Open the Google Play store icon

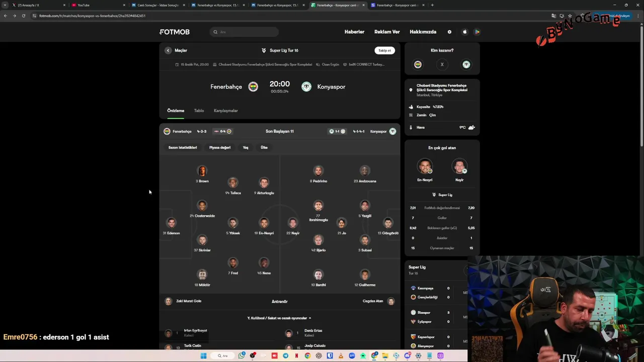pyautogui.click(x=477, y=32)
